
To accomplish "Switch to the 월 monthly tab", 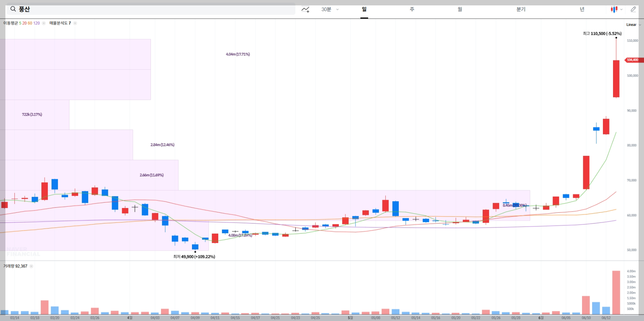I will pos(460,9).
